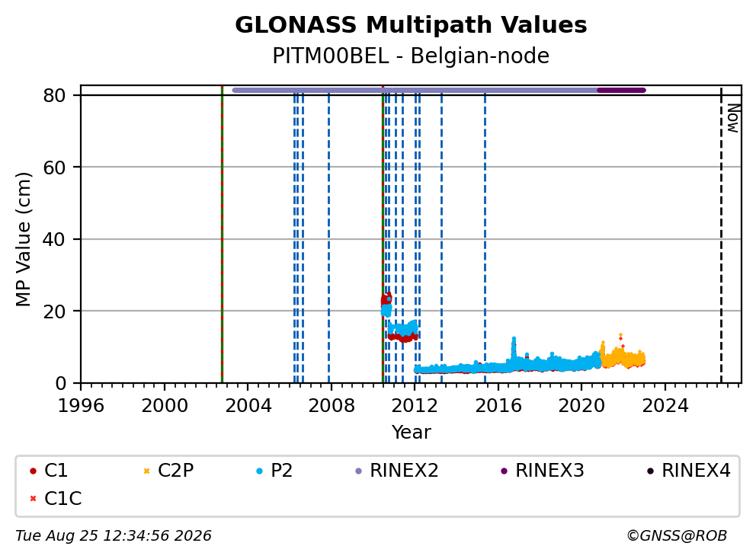Click the chart title GLONASS Multipath Values
This screenshot has width=756, height=559.
click(411, 25)
